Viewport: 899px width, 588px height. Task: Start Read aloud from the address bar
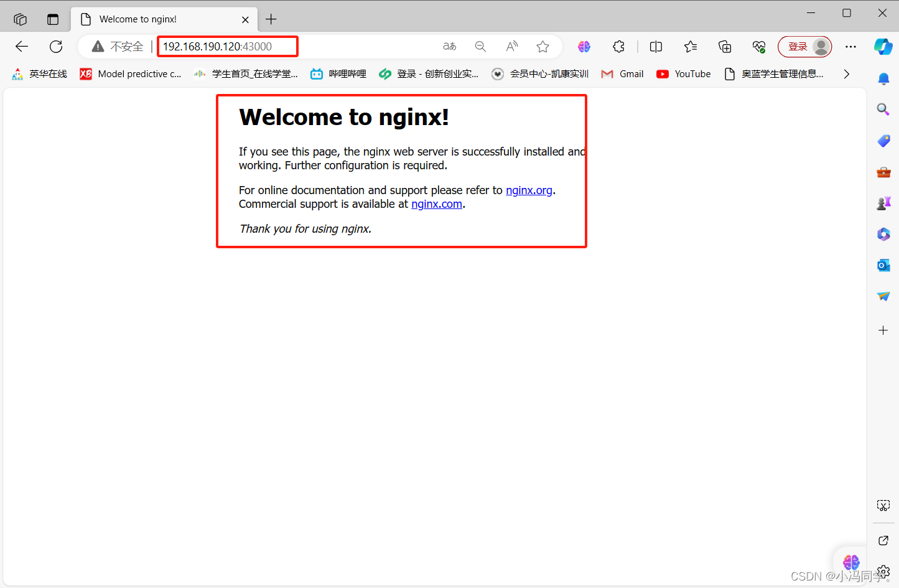click(x=511, y=47)
